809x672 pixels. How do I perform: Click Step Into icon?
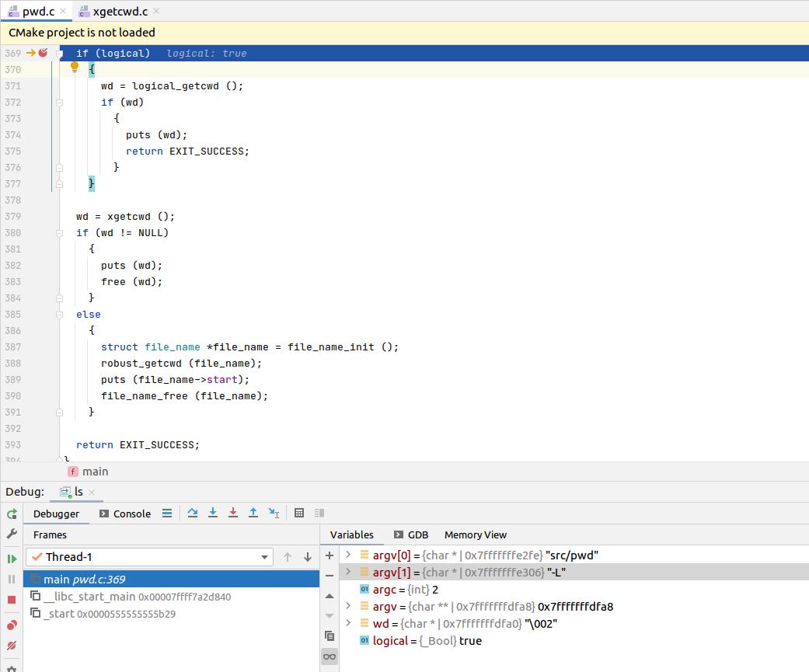[213, 513]
